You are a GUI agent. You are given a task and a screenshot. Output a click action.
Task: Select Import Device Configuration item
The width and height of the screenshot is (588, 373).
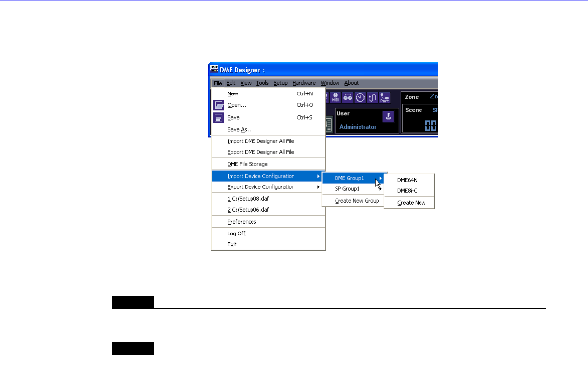pos(268,176)
